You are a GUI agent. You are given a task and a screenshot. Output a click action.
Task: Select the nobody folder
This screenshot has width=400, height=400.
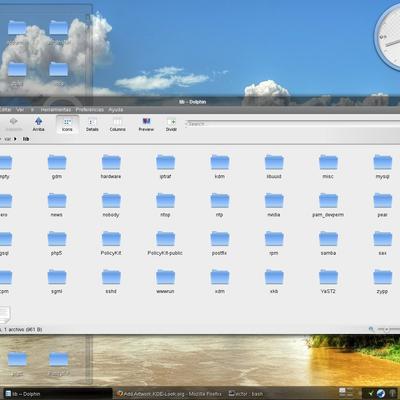click(x=111, y=205)
